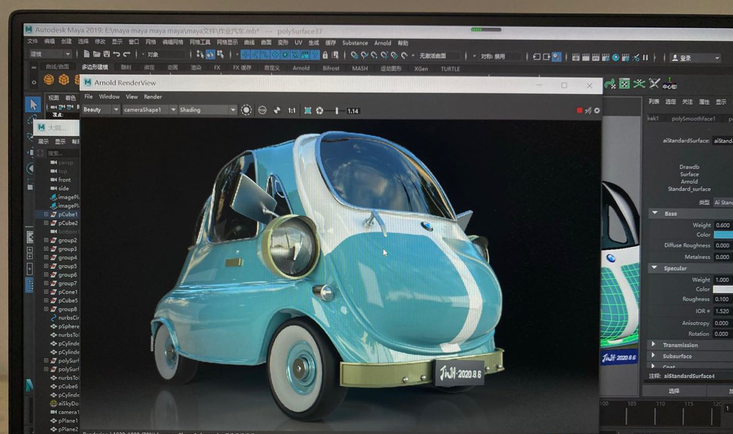
Task: Expand the group8 node in Outliner
Action: pyautogui.click(x=46, y=309)
